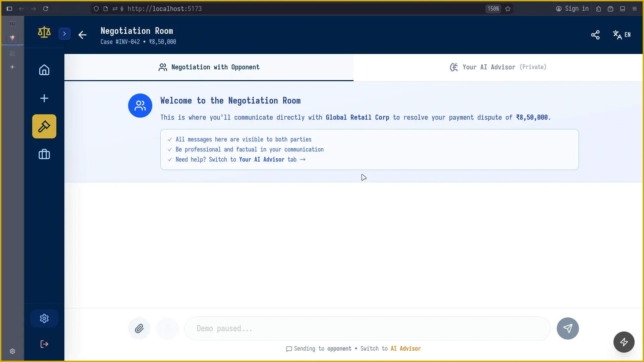Image resolution: width=644 pixels, height=362 pixels.
Task: Click the Sign in button
Action: point(573,9)
